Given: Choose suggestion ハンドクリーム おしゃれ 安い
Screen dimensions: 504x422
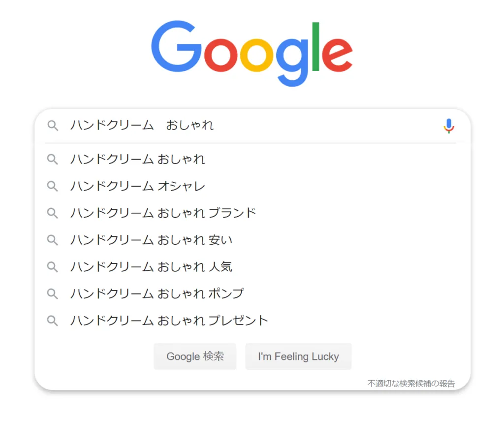Looking at the screenshot, I should click(151, 240).
